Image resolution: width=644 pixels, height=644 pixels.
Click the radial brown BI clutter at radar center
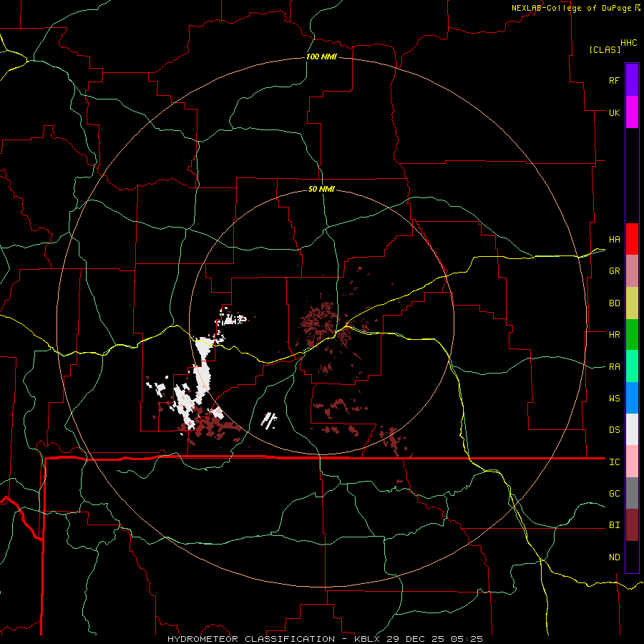pos(323,323)
